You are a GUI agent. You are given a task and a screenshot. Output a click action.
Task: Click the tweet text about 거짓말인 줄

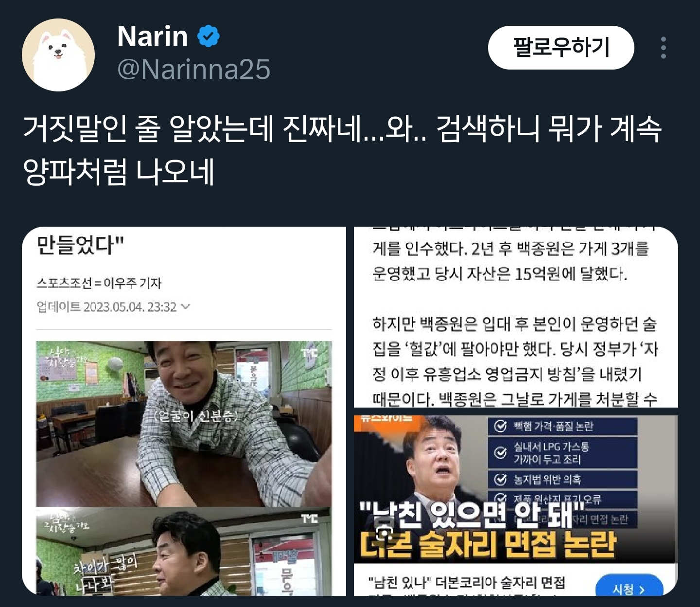pos(342,151)
